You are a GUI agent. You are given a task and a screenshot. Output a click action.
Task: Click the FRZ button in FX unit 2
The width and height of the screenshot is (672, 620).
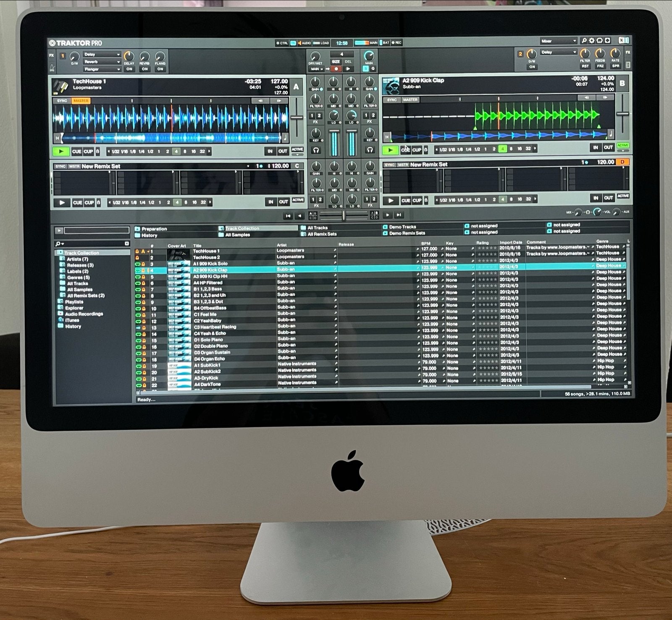[x=601, y=66]
